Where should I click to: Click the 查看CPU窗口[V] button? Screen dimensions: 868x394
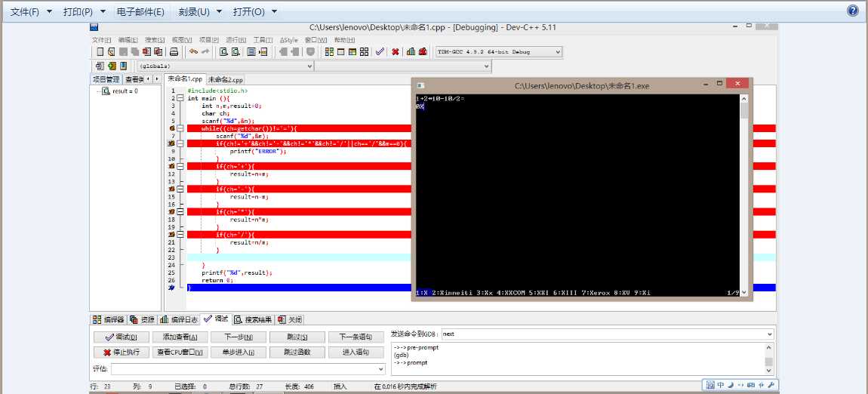(x=180, y=352)
